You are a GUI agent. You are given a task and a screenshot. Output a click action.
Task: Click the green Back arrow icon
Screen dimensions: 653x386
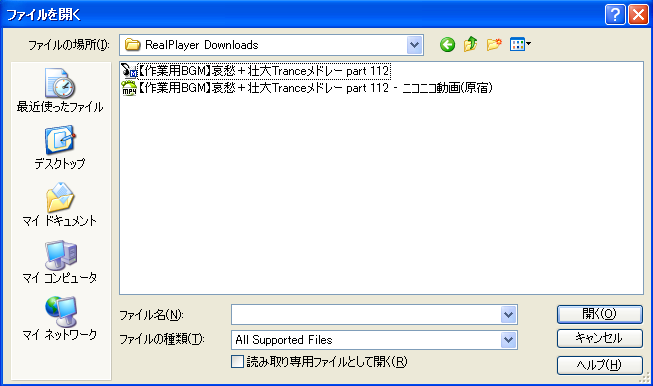point(447,45)
